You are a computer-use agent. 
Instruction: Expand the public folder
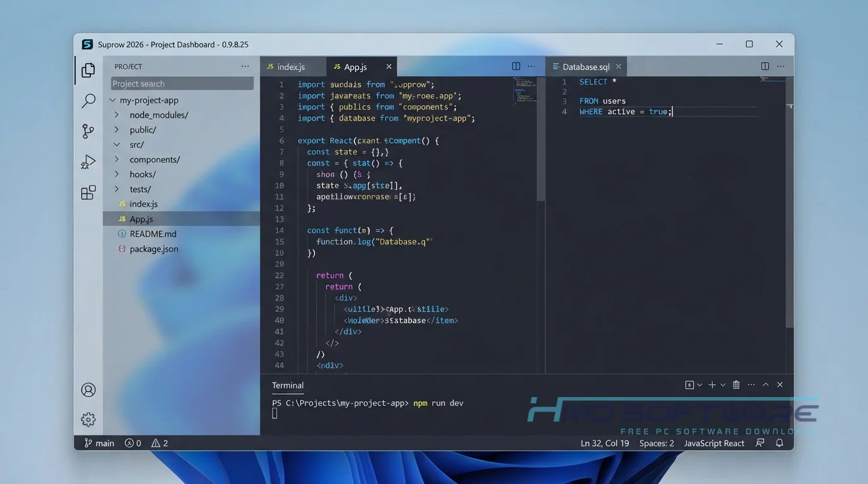117,130
